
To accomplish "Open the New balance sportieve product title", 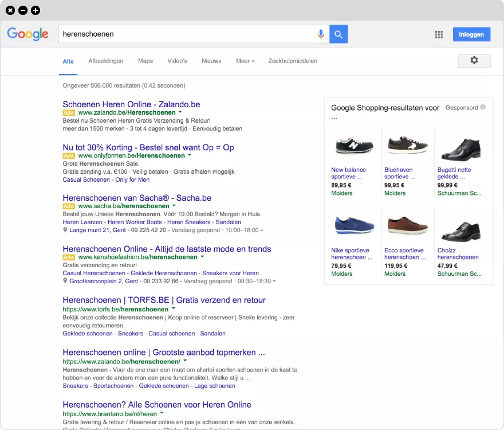I will point(348,173).
